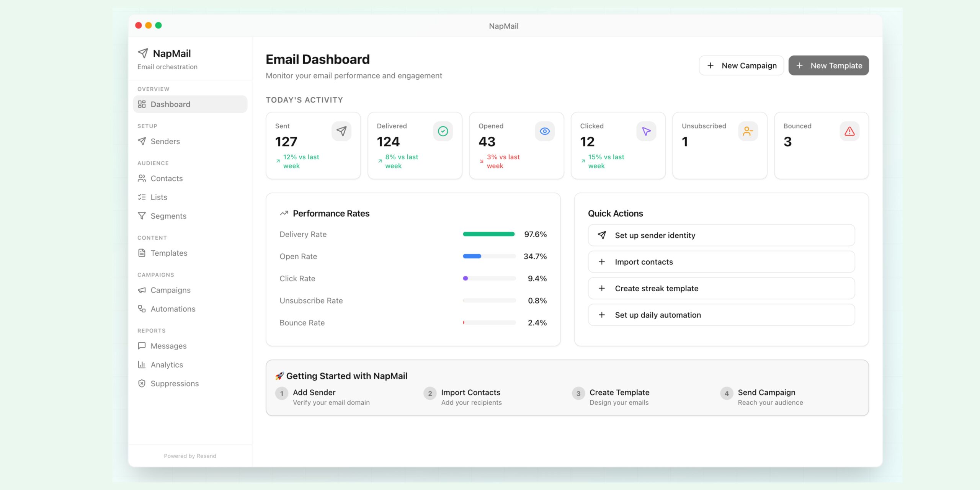The image size is (980, 490).
Task: Click the Powered by Resend link
Action: pyautogui.click(x=190, y=456)
